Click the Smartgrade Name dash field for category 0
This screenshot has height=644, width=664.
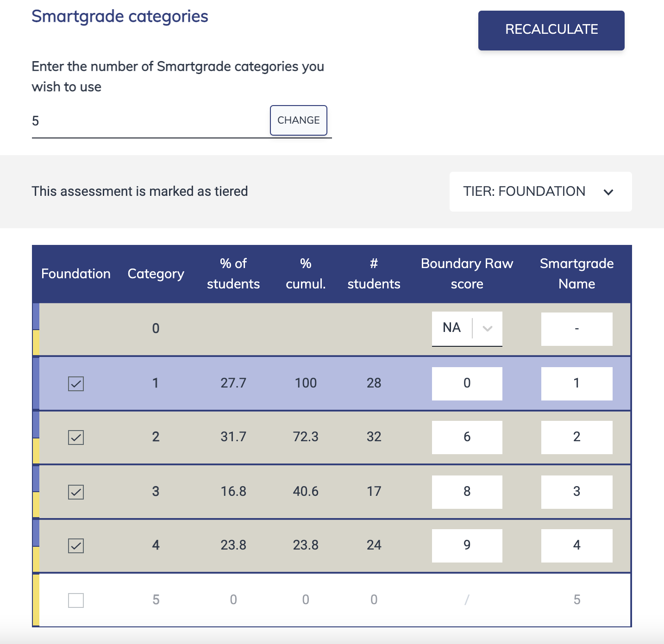click(576, 329)
